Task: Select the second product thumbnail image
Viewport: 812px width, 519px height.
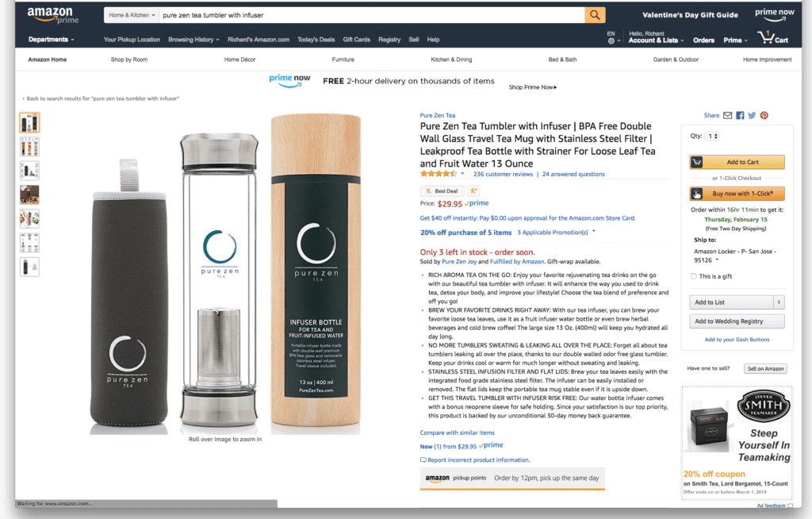Action: click(x=29, y=147)
